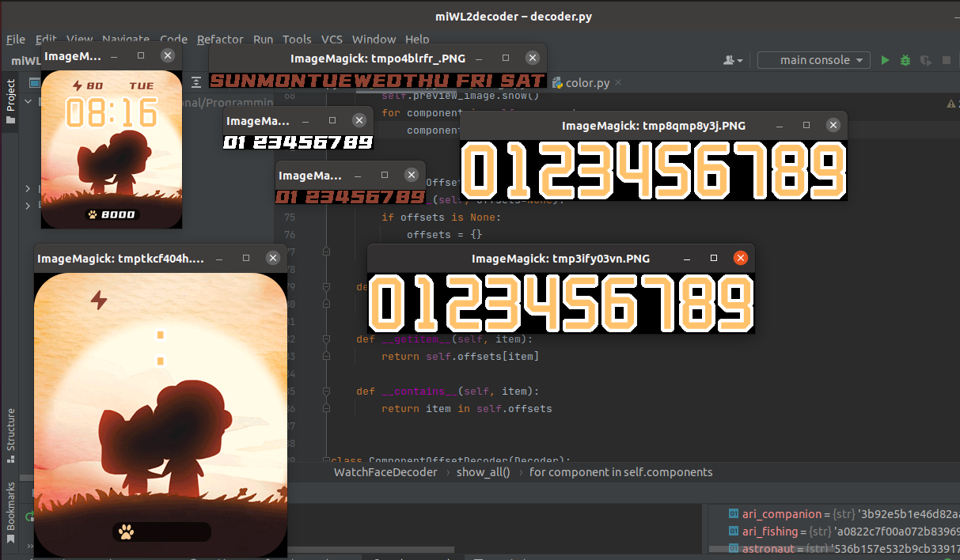Open the Refactor menu
Screen dimensions: 960x560
click(220, 39)
